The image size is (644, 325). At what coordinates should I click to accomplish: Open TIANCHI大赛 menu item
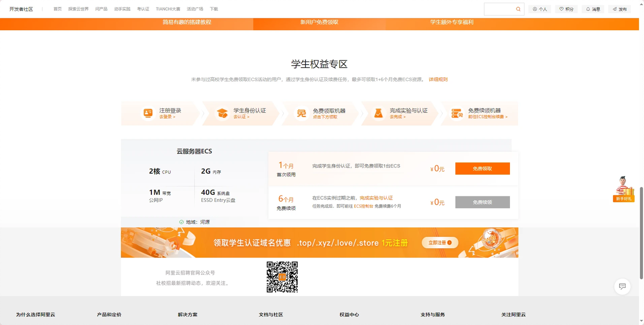[168, 9]
